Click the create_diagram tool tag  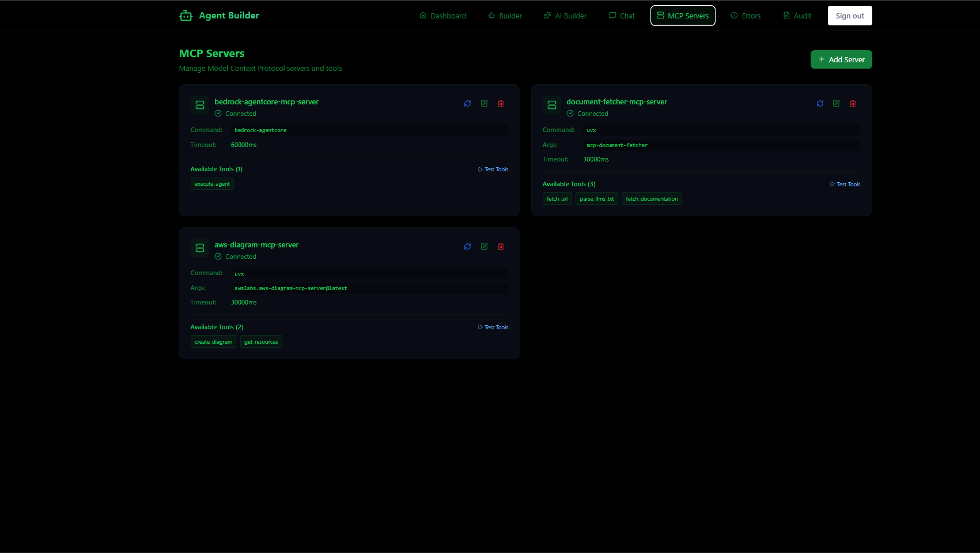tap(213, 342)
